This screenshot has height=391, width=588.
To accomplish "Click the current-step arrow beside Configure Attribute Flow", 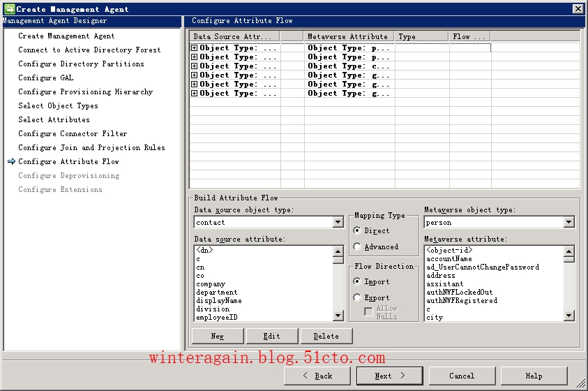I will (x=11, y=161).
